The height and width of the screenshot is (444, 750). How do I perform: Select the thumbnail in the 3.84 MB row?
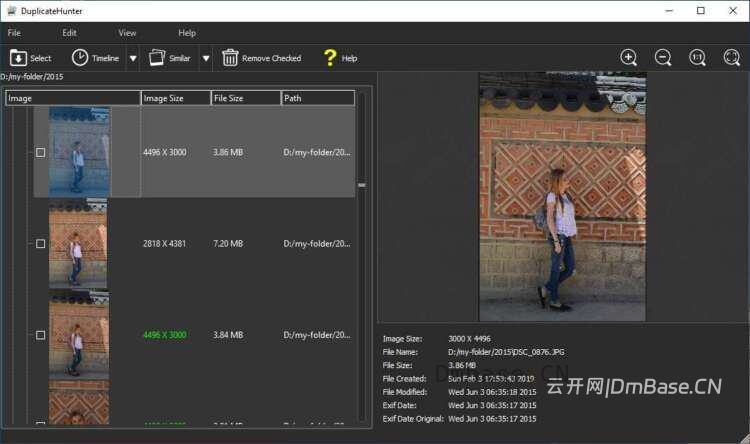[79, 335]
